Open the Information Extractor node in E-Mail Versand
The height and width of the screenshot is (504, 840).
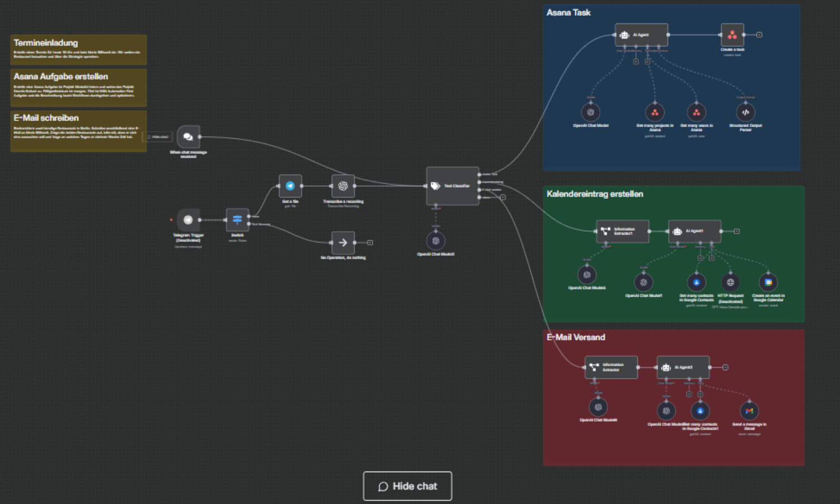point(611,367)
